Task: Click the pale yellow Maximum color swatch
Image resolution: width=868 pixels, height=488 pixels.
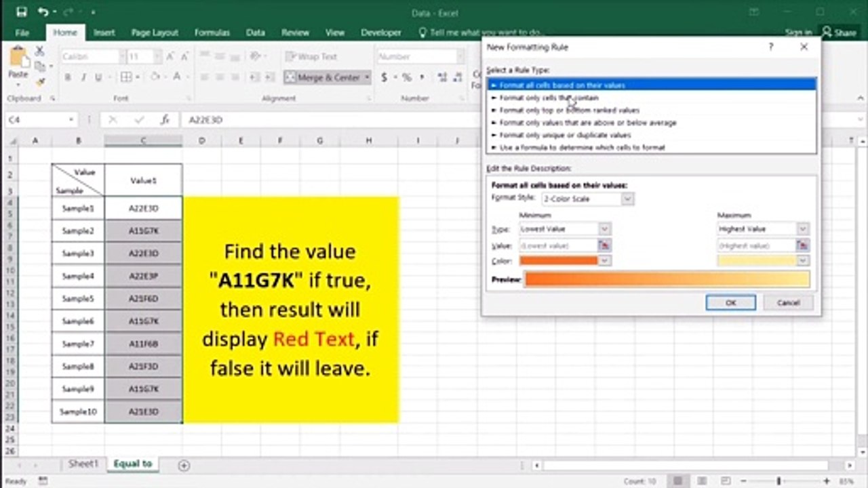Action: point(757,260)
